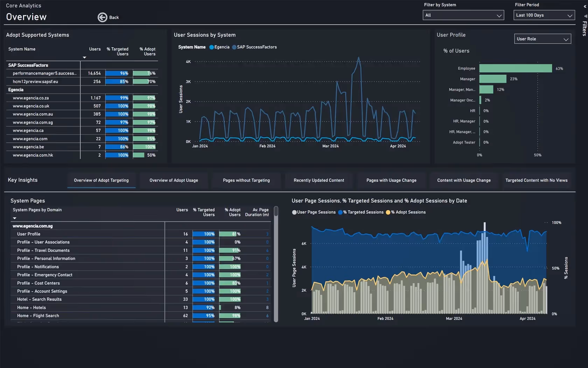Click Profile - Cost Centers row
Screen dimensions: 588x368
(x=141, y=283)
